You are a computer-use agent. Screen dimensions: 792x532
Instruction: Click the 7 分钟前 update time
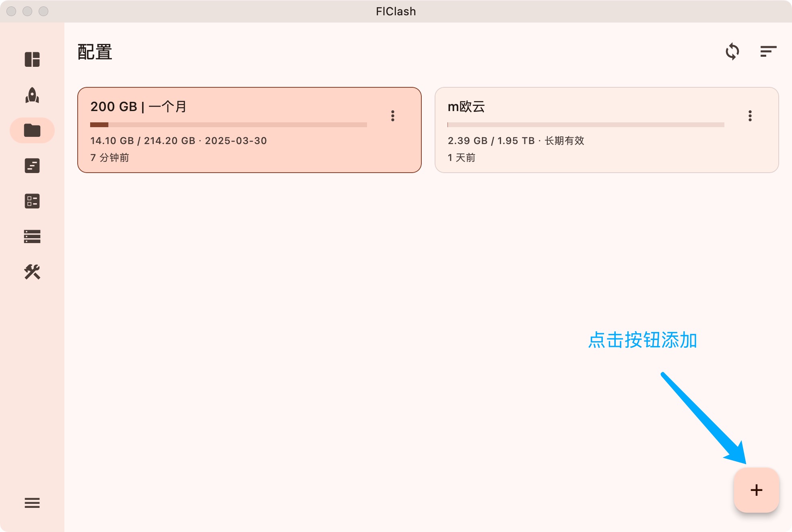point(109,157)
